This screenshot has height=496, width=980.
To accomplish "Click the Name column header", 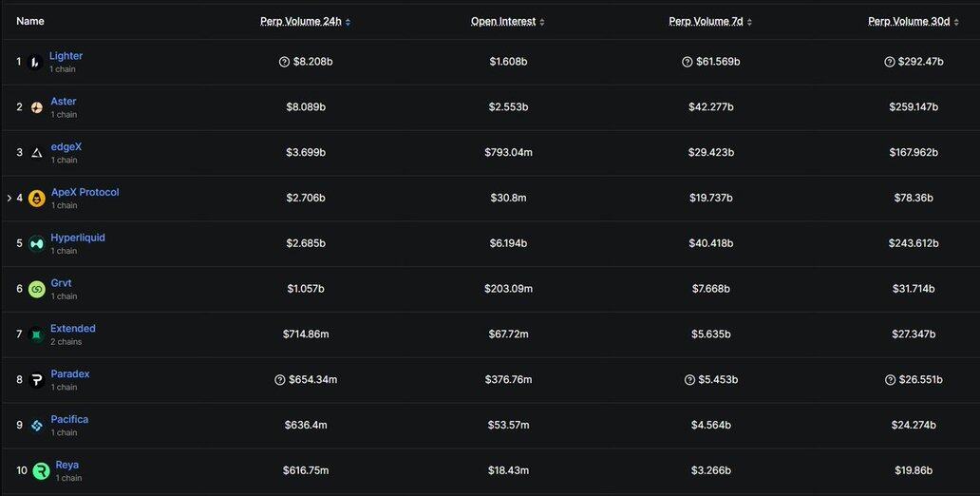I will (x=30, y=21).
